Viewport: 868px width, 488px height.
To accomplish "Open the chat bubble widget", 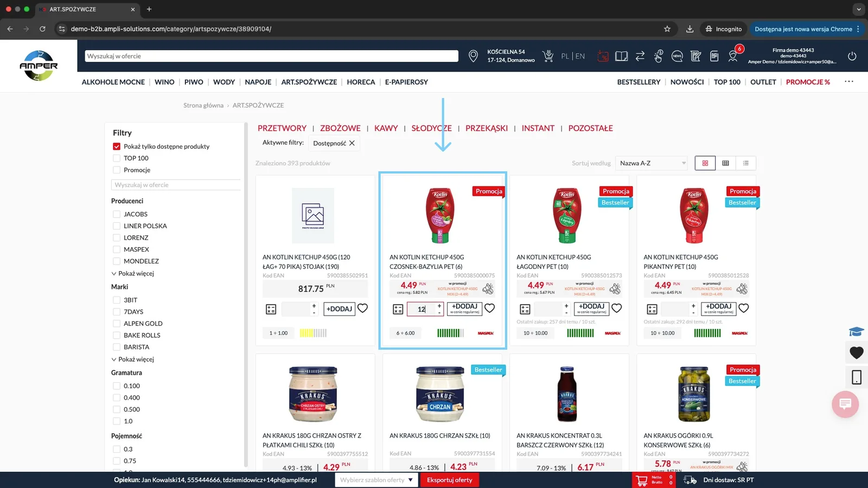I will 845,404.
